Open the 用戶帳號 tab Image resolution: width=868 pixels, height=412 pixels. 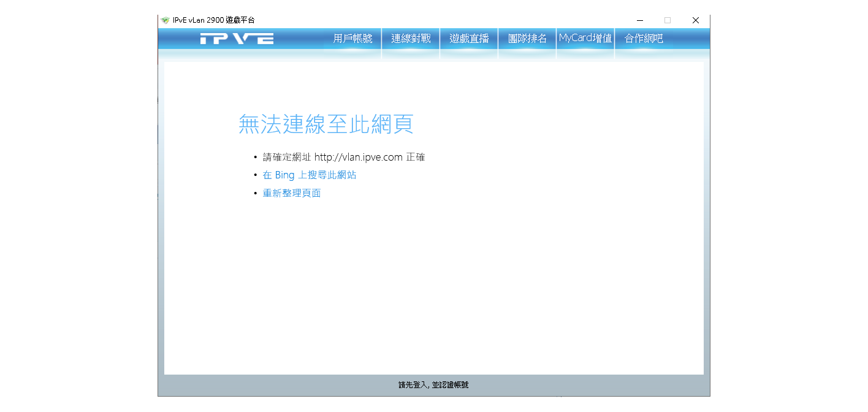352,39
